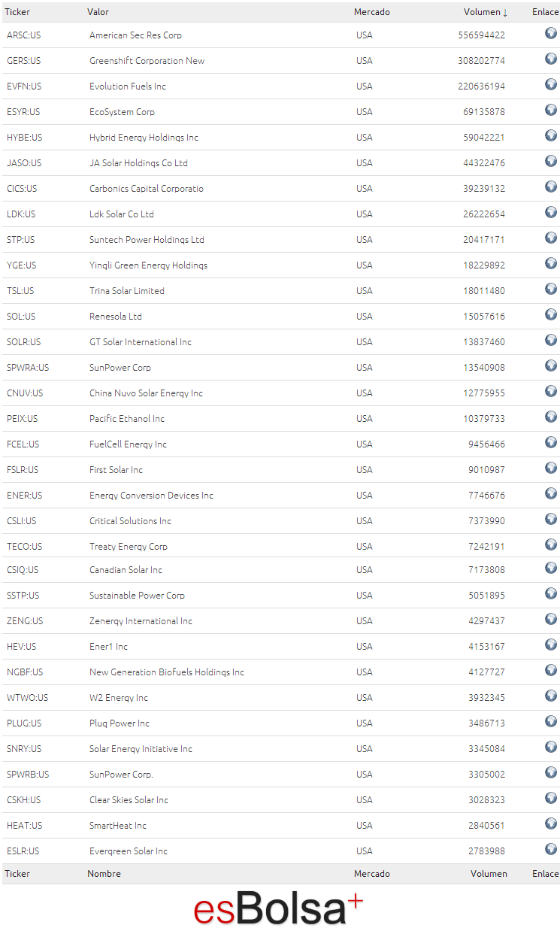
Task: Open the globe link for Evergreen Solar Inc
Action: coord(551,849)
